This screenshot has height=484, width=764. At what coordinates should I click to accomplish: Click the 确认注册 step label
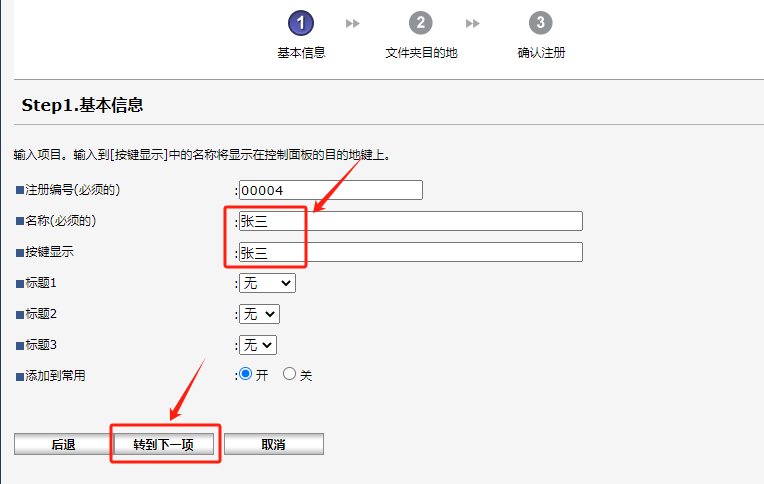tap(541, 53)
